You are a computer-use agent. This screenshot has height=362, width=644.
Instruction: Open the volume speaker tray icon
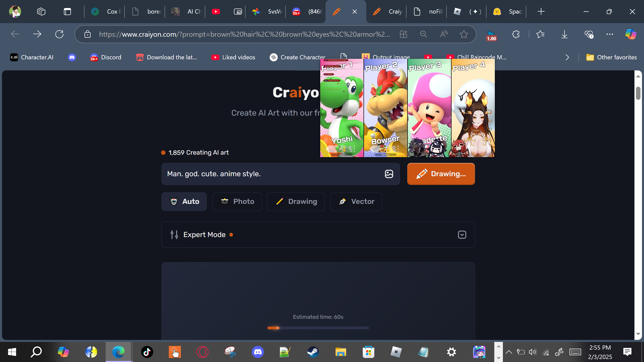[x=533, y=352]
